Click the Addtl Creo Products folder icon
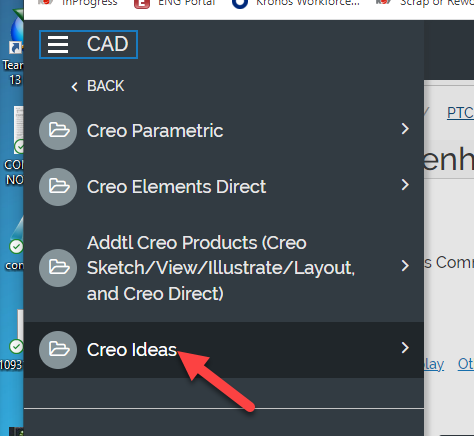 pyautogui.click(x=58, y=268)
